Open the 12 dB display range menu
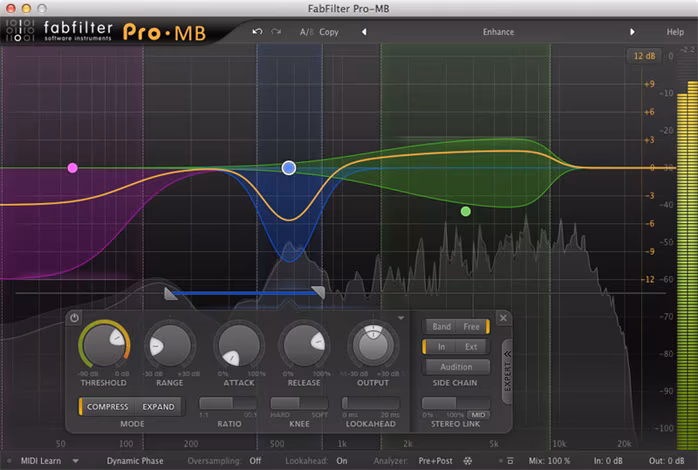This screenshot has height=470, width=698. click(x=644, y=56)
